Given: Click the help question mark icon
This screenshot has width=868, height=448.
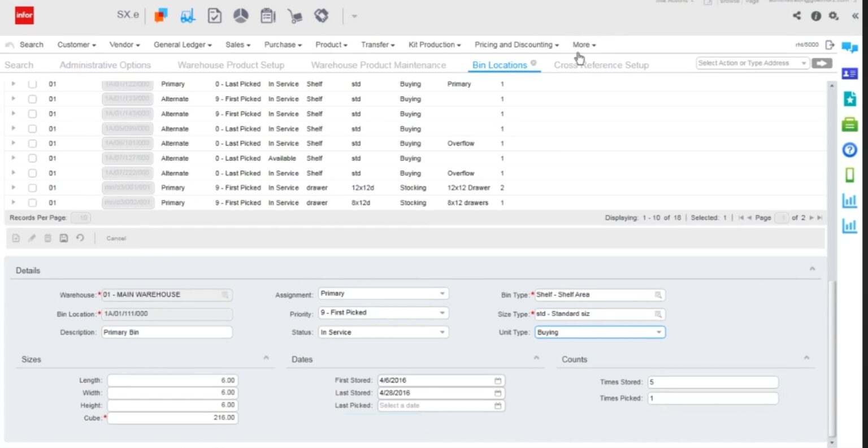Looking at the screenshot, I should [x=849, y=150].
